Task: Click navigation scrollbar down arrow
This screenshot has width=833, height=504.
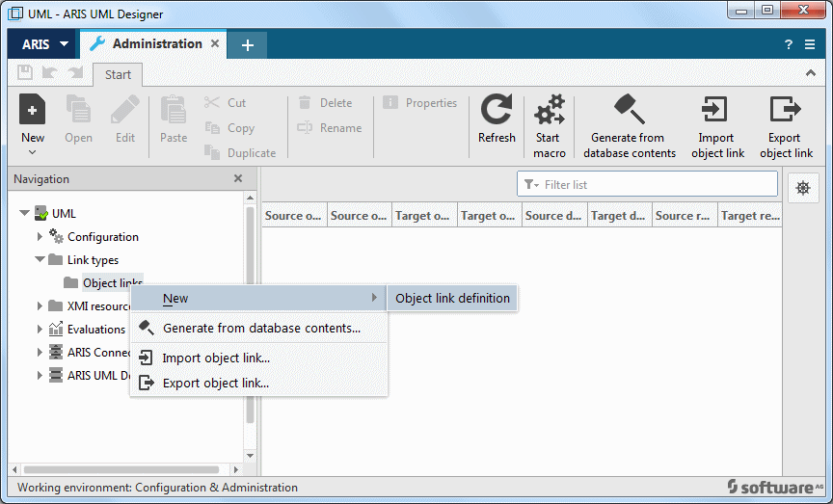Action: pos(250,456)
